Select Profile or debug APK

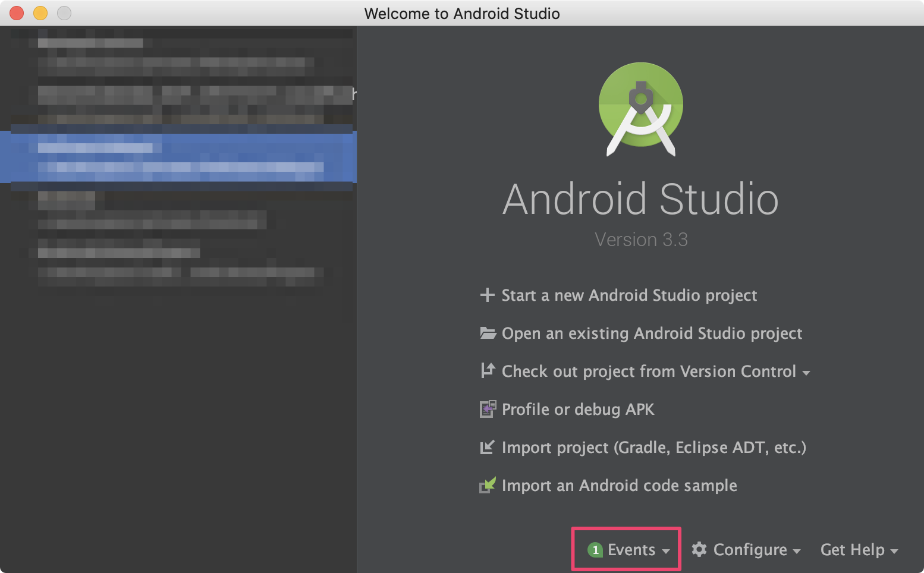point(578,410)
